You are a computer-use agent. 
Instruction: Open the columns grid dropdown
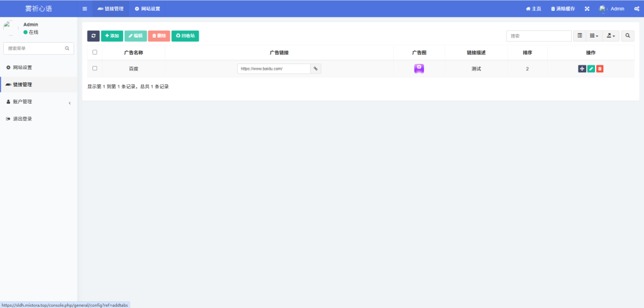point(594,36)
